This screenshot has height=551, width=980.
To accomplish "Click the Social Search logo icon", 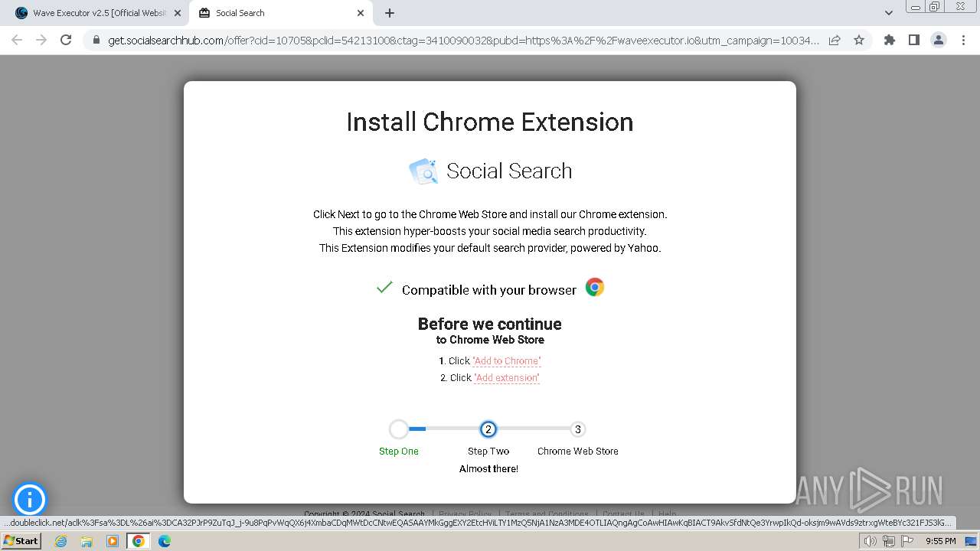I will click(423, 171).
